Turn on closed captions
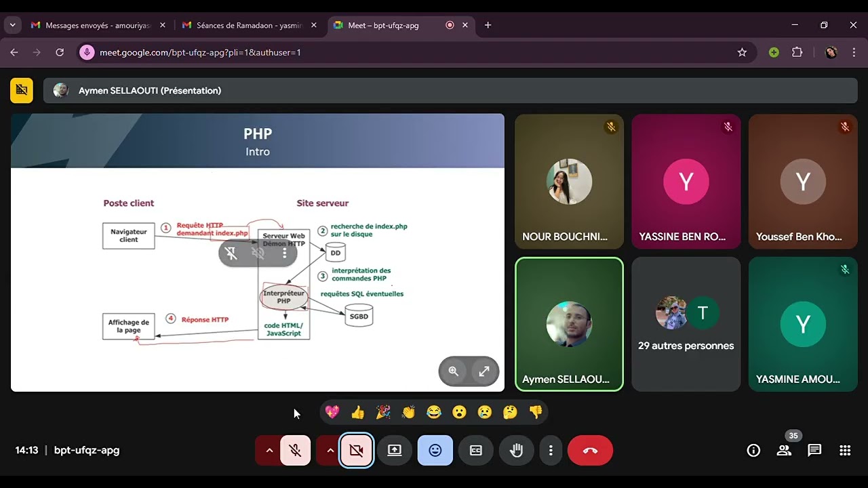 476,450
